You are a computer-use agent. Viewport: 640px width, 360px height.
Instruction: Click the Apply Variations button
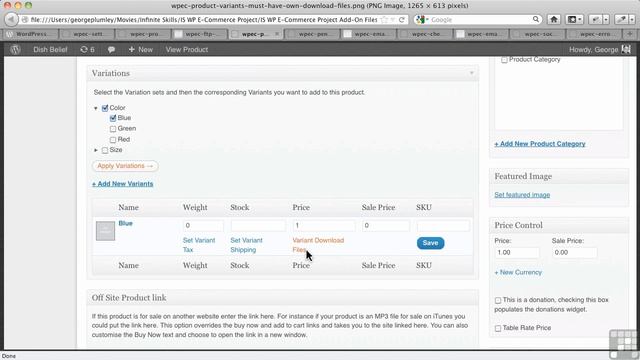125,166
